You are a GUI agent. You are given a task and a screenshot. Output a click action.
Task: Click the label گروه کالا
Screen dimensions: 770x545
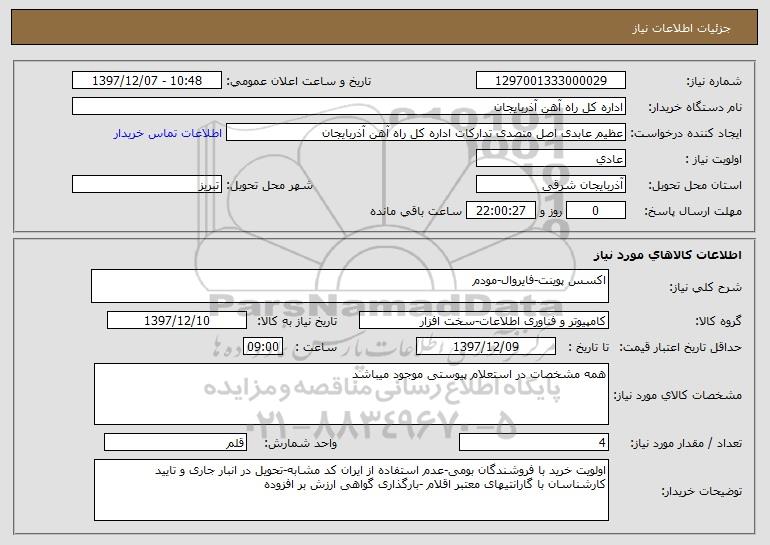pyautogui.click(x=718, y=321)
